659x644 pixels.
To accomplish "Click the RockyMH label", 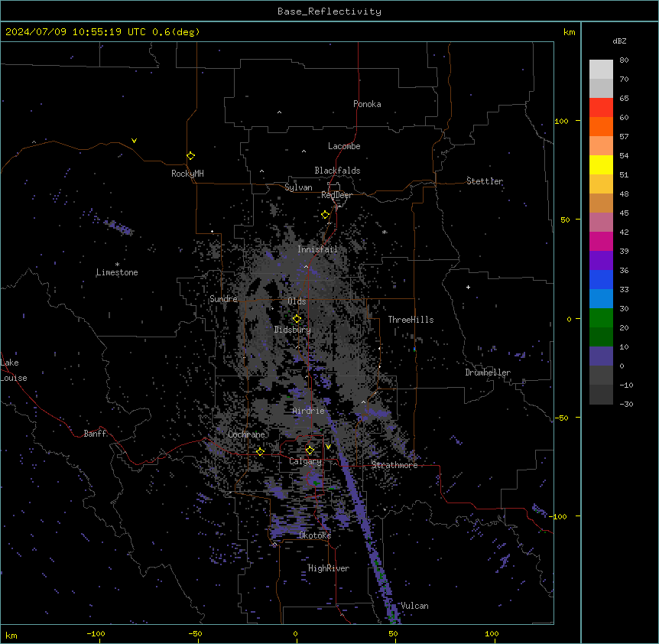I will click(x=187, y=174).
